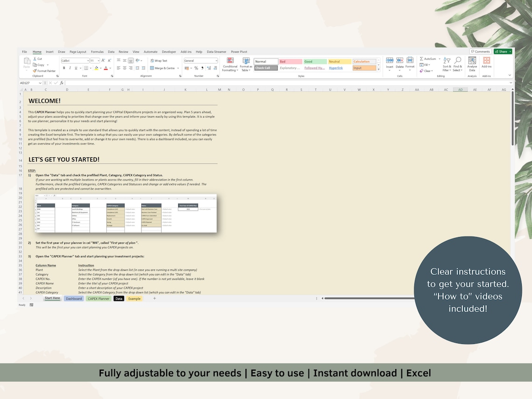Viewport: 532px width, 399px height.
Task: Click the Wrap Text icon
Action: tap(159, 61)
